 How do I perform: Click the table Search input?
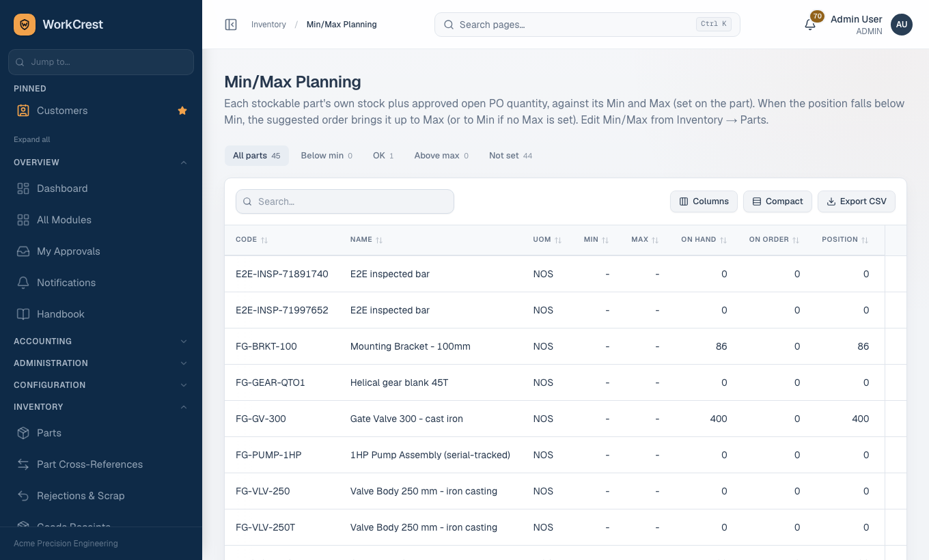pos(345,201)
